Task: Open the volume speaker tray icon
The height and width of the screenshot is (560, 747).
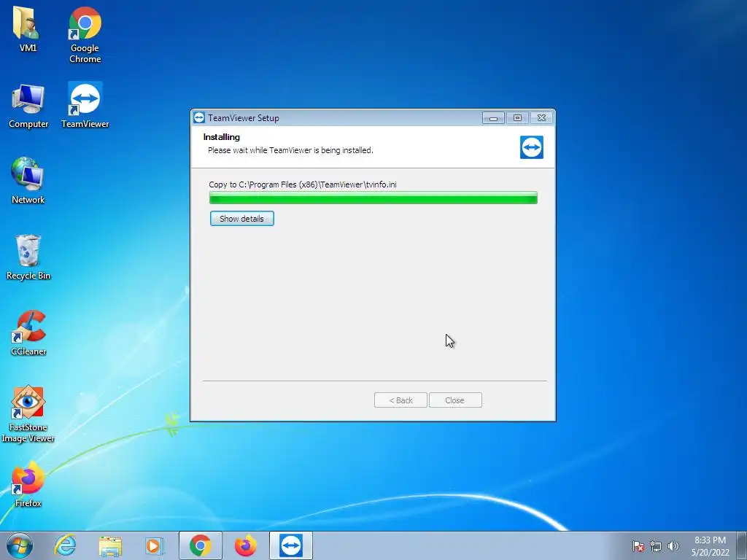Action: coord(673,546)
